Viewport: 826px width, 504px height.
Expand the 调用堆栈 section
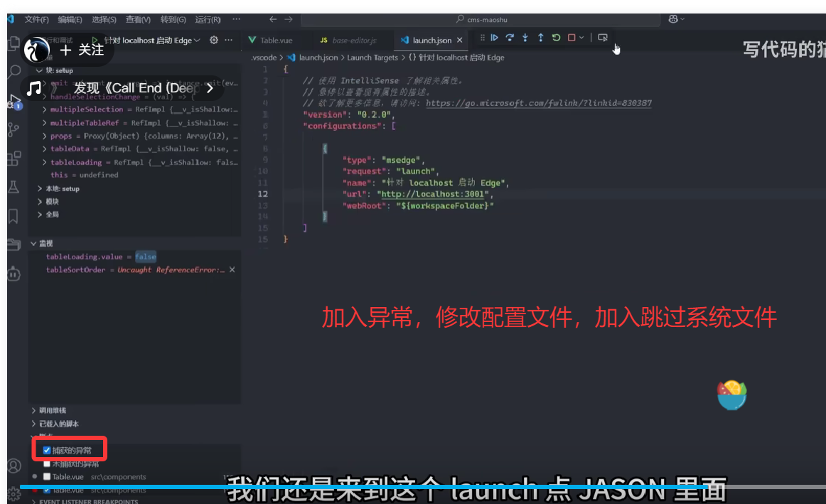(33, 410)
